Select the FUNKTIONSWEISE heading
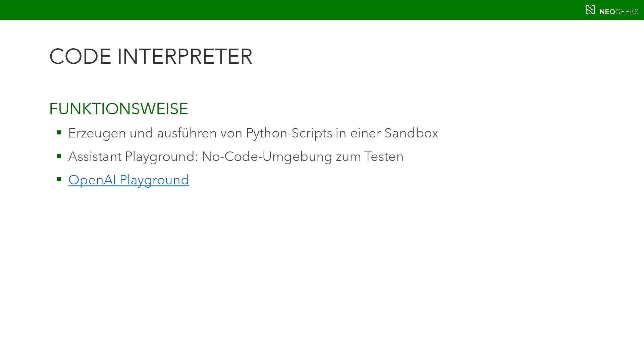 (x=119, y=109)
